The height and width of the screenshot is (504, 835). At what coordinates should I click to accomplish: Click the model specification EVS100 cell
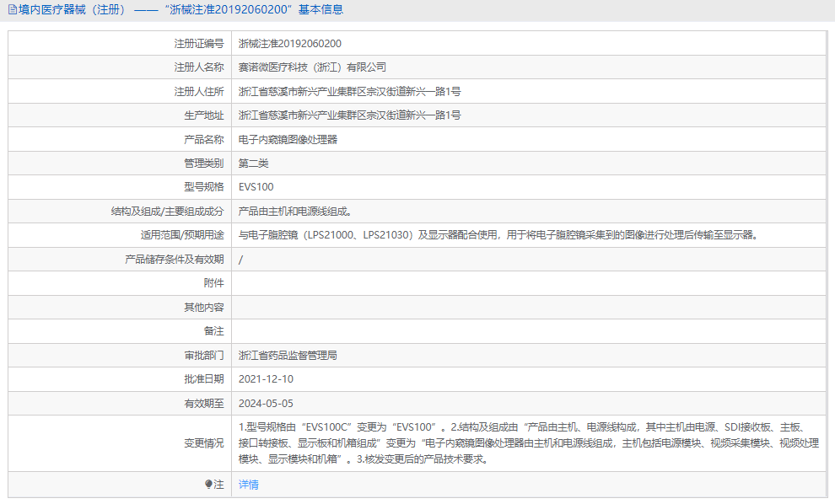257,186
